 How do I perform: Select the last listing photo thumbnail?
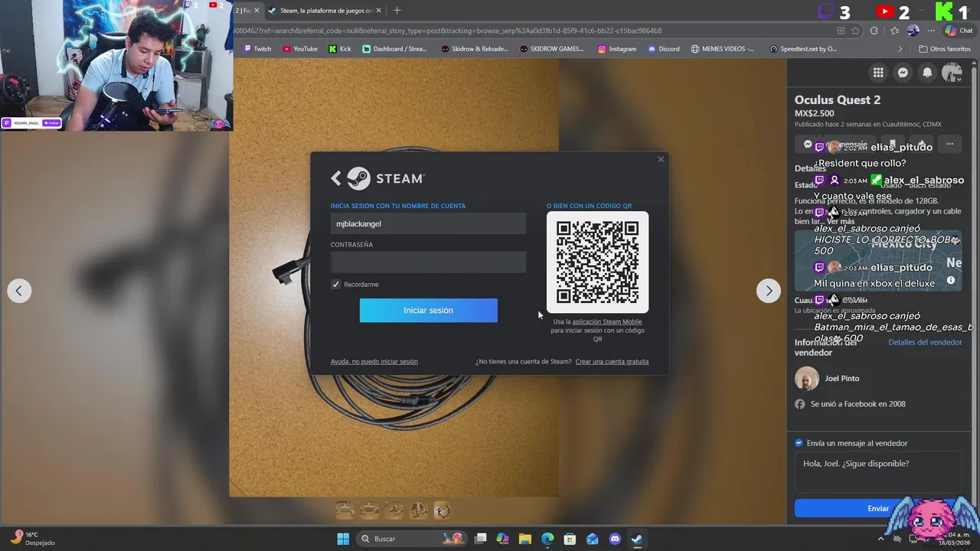click(443, 510)
